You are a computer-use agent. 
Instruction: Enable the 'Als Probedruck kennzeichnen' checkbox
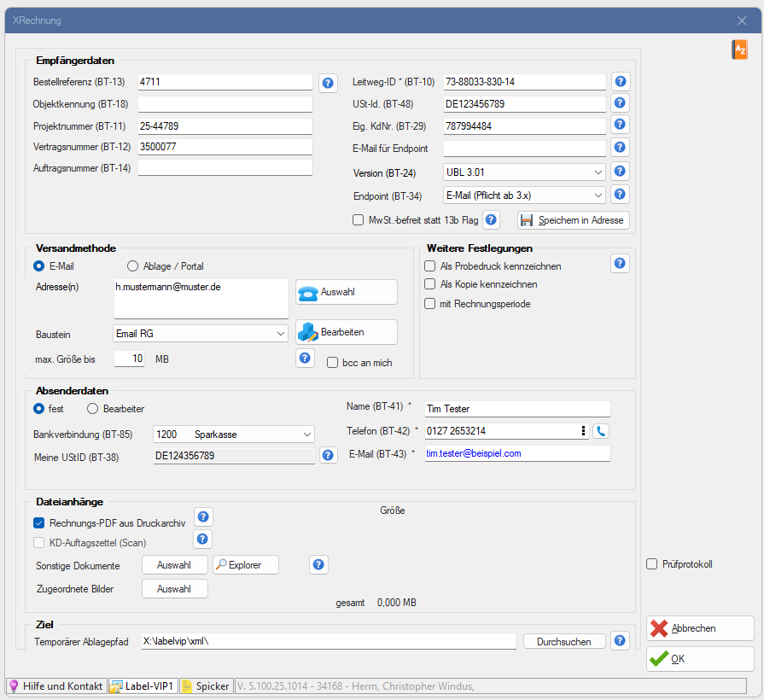coord(430,266)
